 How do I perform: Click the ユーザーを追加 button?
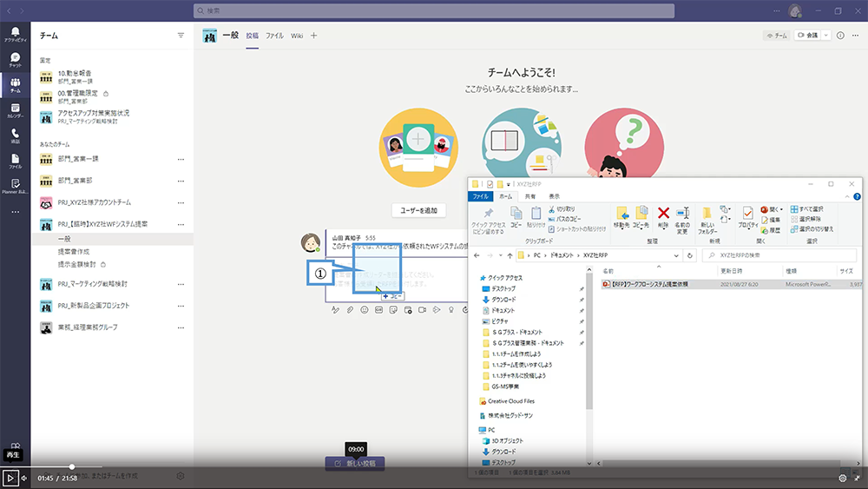coord(418,210)
